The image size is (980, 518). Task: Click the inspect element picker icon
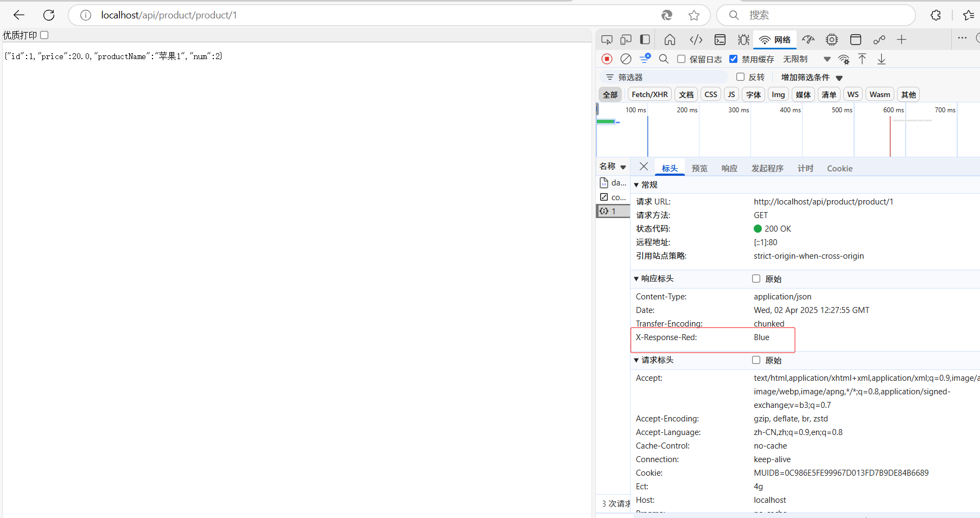607,40
